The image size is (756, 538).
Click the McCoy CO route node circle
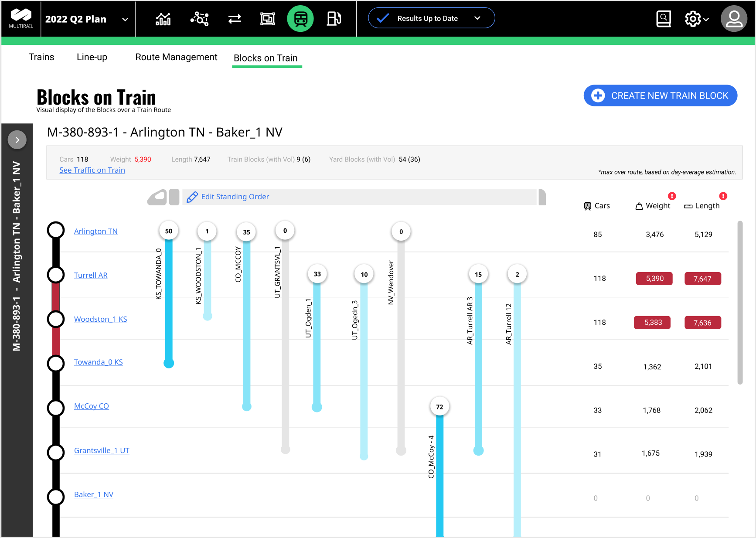coord(56,408)
